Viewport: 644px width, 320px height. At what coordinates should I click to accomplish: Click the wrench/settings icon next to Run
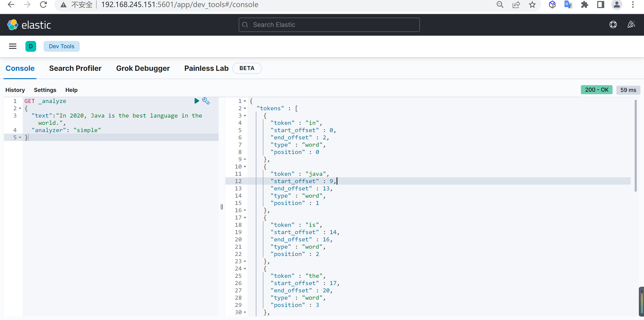point(206,101)
